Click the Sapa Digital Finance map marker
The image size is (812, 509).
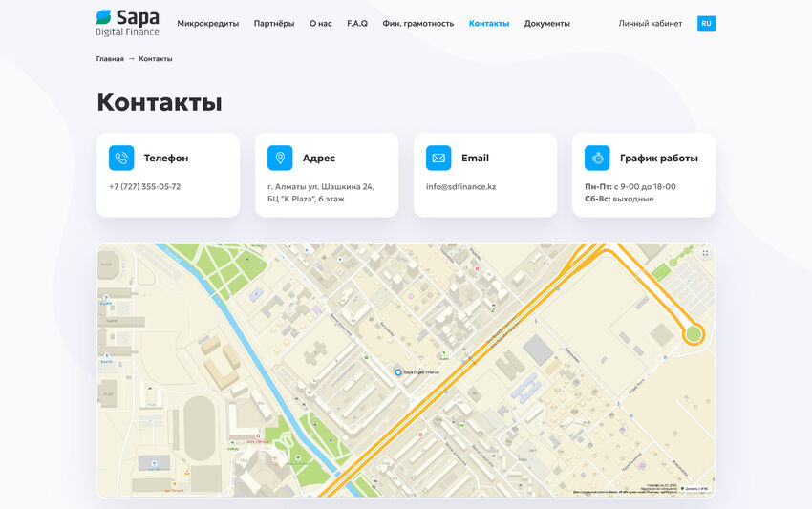(x=398, y=372)
